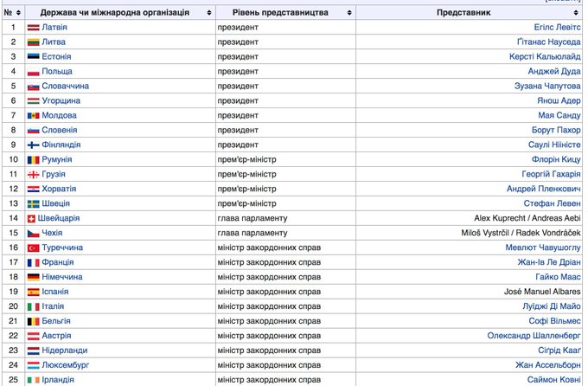Open the Словаччина country link
Image resolution: width=588 pixels, height=386 pixels.
coord(65,86)
